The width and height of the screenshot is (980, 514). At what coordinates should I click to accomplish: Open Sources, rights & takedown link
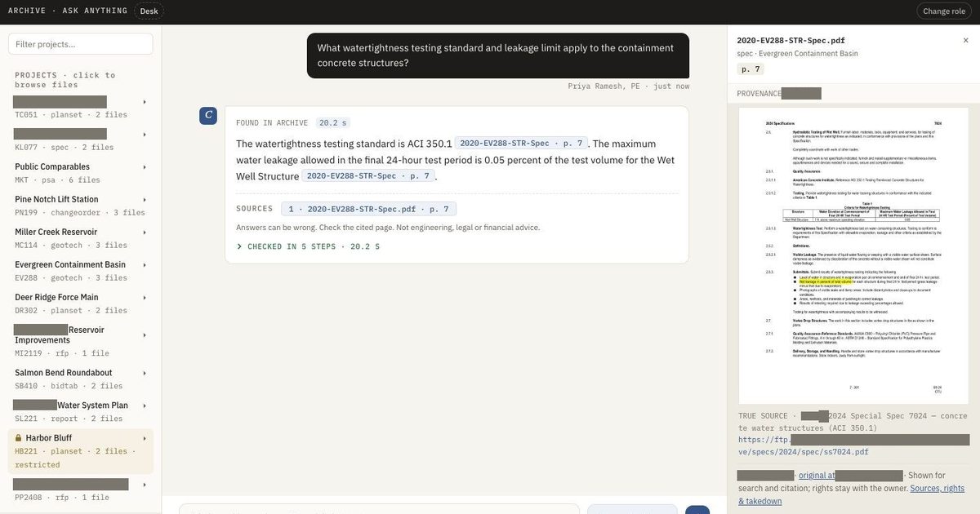[x=851, y=494]
